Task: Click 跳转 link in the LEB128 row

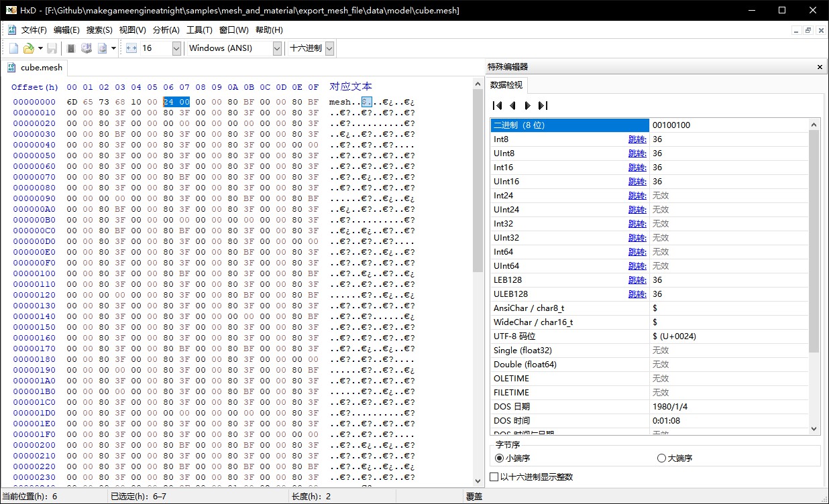Action: point(637,280)
